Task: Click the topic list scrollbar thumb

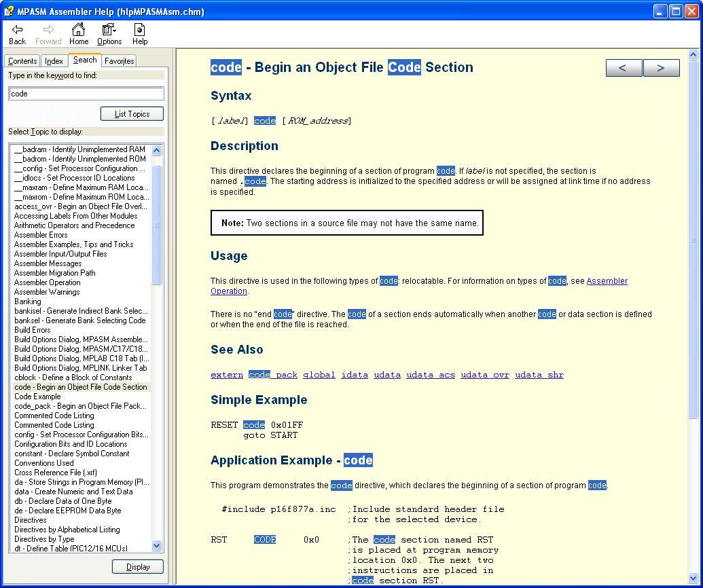Action: (156, 225)
